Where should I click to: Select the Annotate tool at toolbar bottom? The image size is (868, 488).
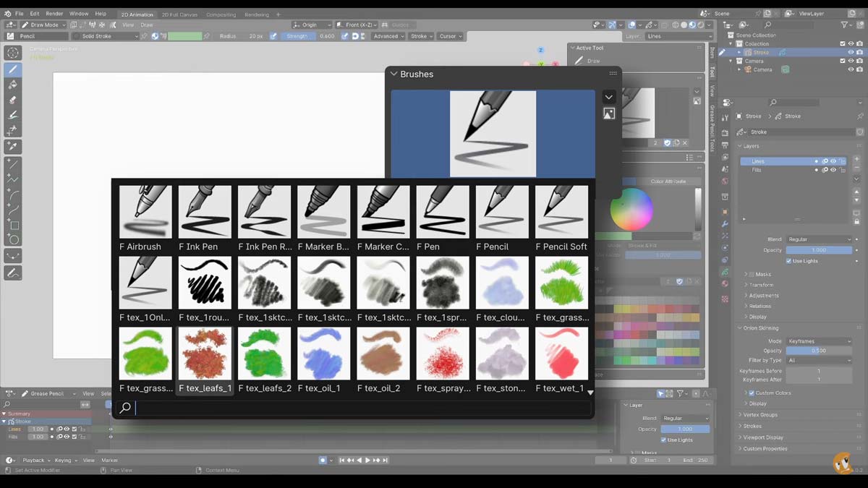click(12, 273)
